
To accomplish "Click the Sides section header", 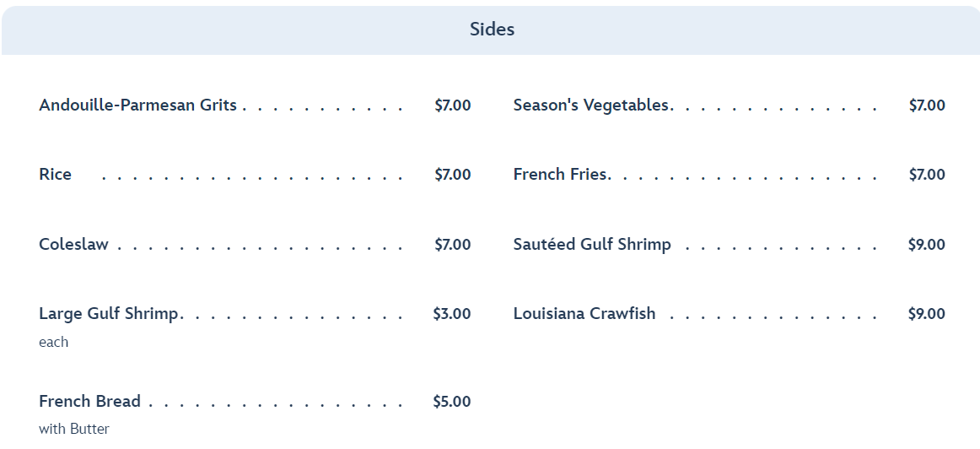I will tap(492, 30).
